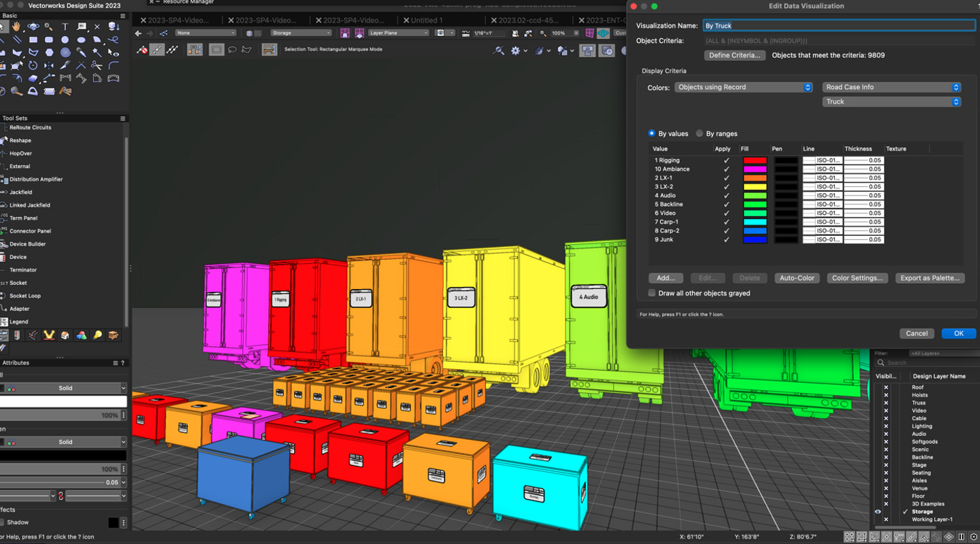
Task: Select the Spiral tool
Action: 65,52
